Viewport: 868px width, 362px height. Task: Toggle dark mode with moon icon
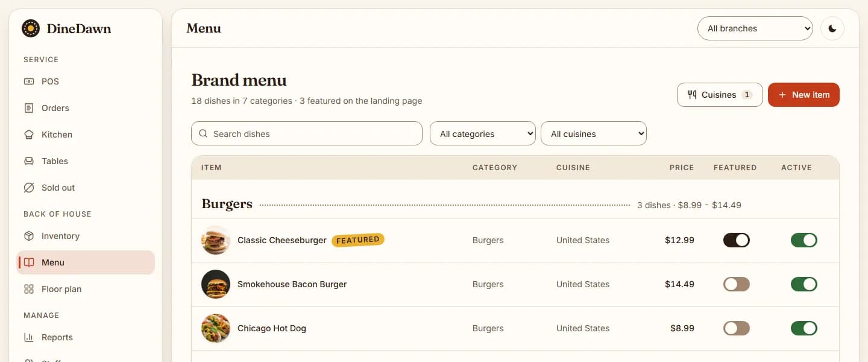coord(832,28)
